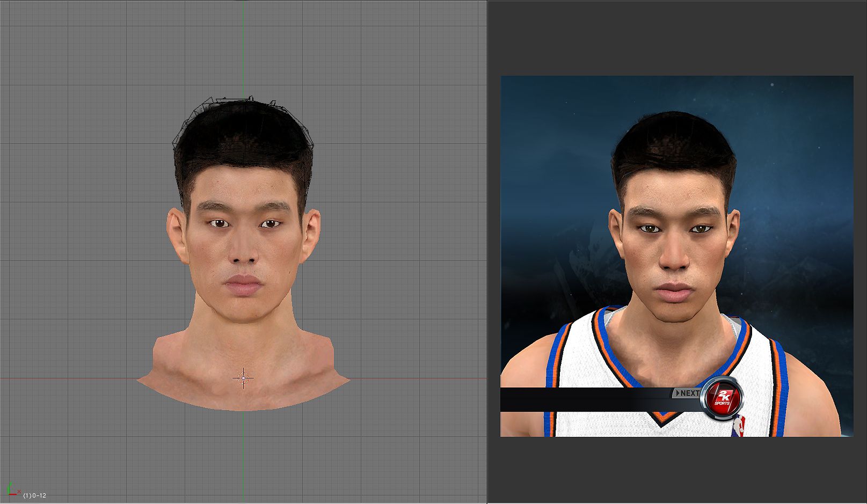Click the 3D cursor crosshair in viewport
This screenshot has height=504, width=867.
point(243,378)
